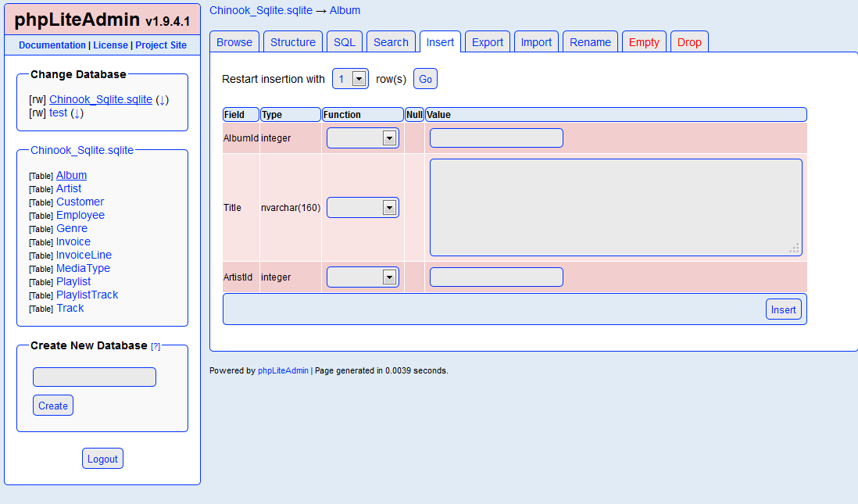Focus the AlbumId value field
Image resolution: width=858 pixels, height=504 pixels.
496,138
